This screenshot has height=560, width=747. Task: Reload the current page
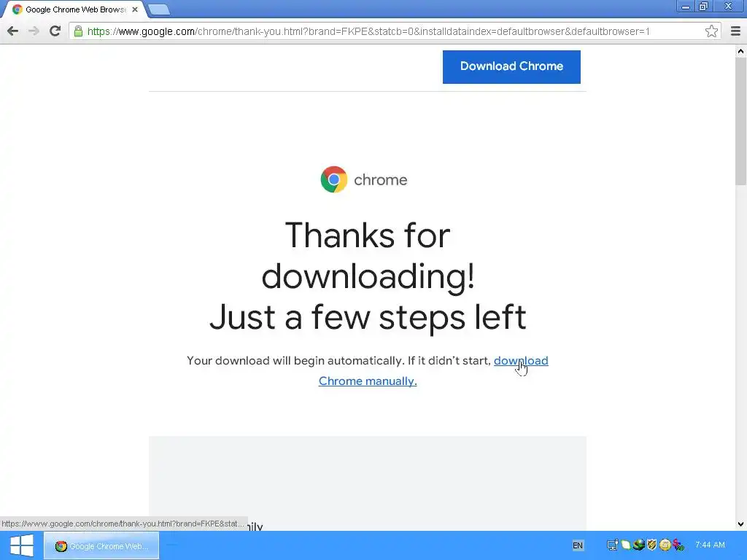coord(55,31)
